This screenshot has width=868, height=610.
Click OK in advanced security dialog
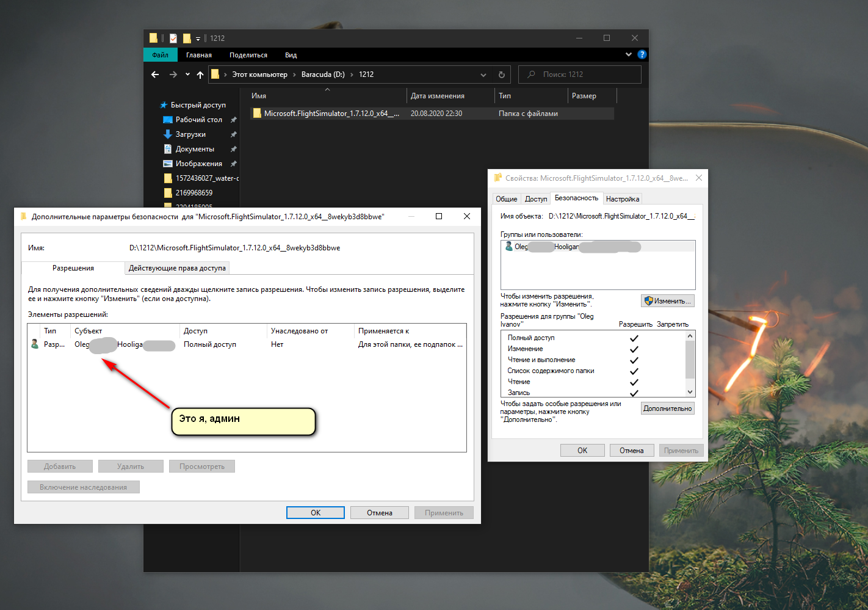pos(316,513)
